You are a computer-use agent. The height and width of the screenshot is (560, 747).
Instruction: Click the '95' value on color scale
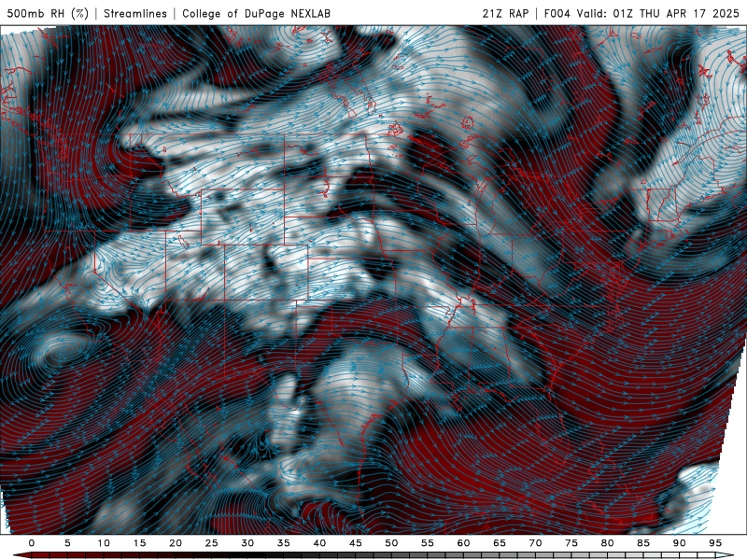(x=715, y=543)
